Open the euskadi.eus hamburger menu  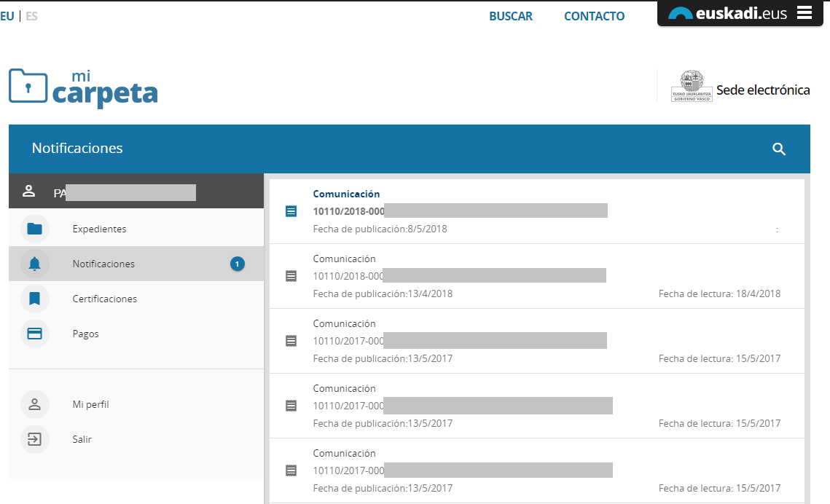[x=804, y=12]
